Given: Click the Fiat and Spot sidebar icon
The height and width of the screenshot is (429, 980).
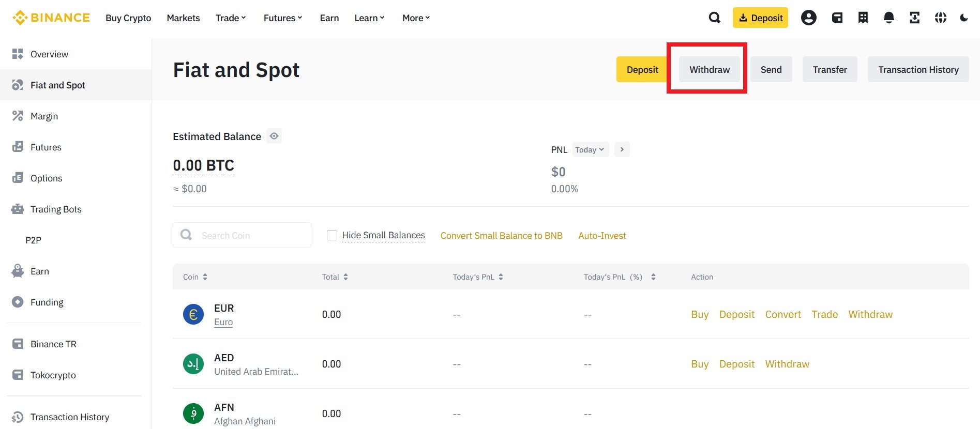Looking at the screenshot, I should coord(18,85).
